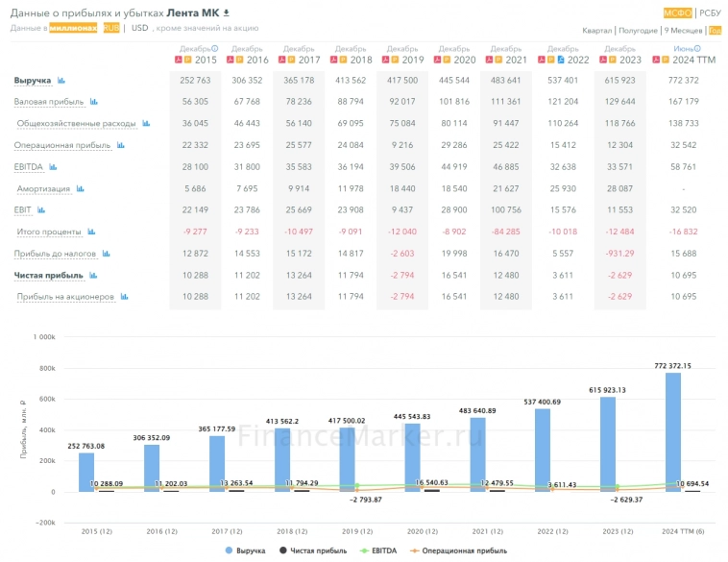Select RUB currency option
Image resolution: width=728 pixels, height=562 pixels.
[x=111, y=28]
